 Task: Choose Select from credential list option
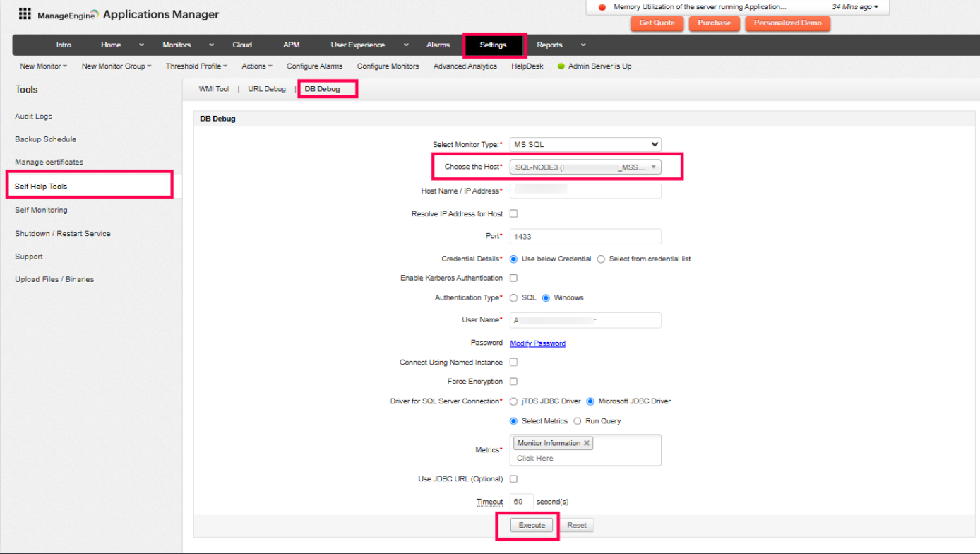coord(601,259)
